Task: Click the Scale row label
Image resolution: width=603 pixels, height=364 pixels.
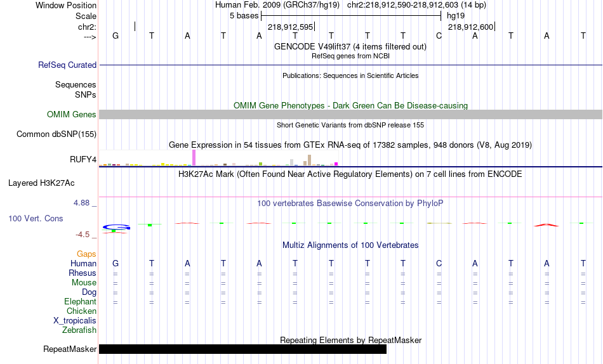Action: (86, 16)
